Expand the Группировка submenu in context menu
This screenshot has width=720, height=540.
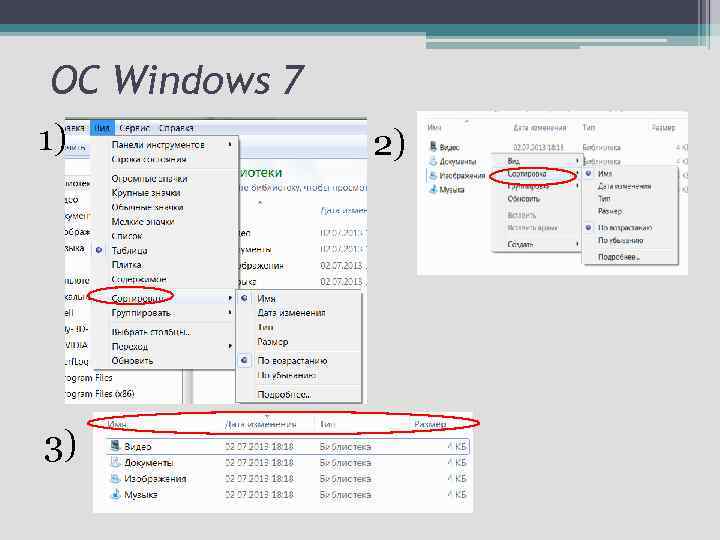tap(577, 186)
